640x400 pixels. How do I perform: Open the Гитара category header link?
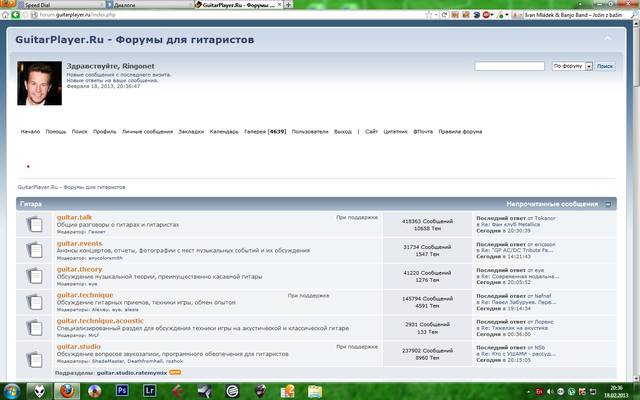coord(31,204)
